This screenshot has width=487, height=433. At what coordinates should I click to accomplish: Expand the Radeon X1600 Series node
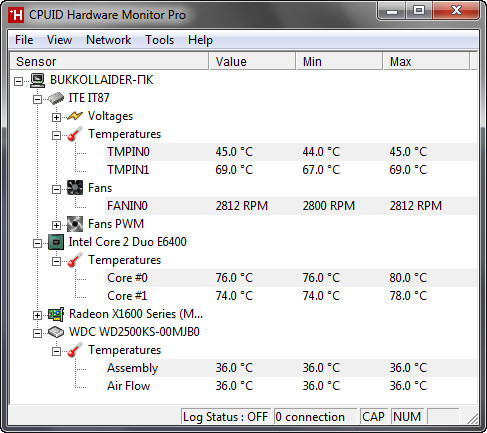(x=37, y=315)
